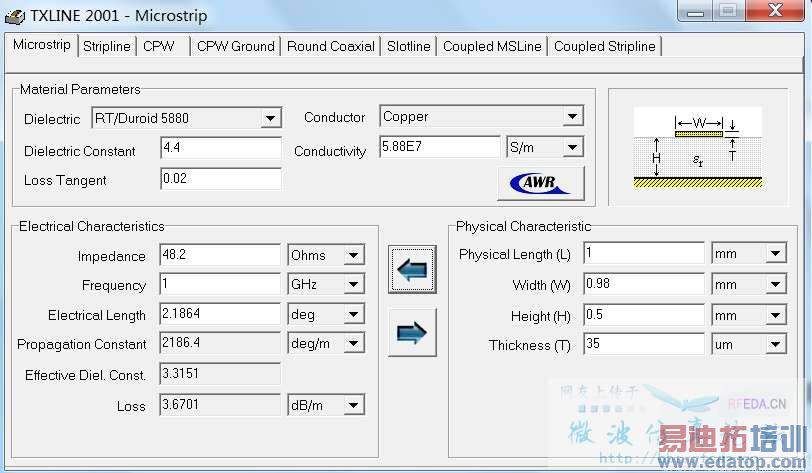Click the Electrical Length value field
This screenshot has width=812, height=473.
point(220,314)
